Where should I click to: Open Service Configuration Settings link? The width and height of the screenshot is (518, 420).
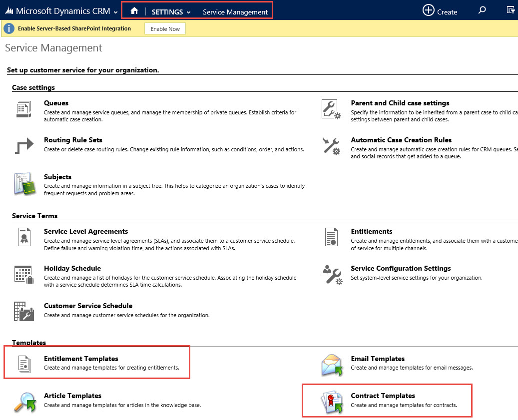click(401, 268)
